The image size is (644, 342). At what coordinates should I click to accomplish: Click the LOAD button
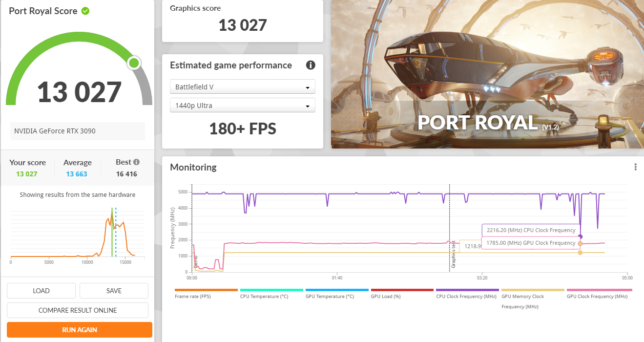(x=41, y=291)
